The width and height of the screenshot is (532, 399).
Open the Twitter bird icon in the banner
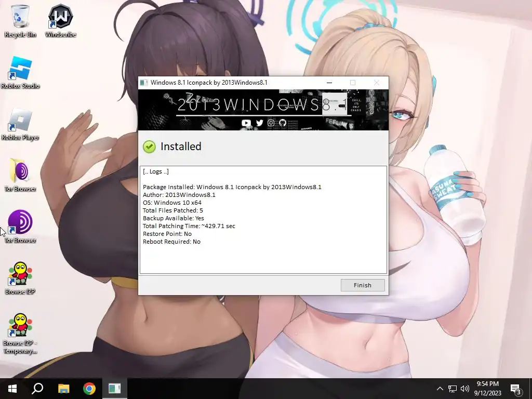pos(260,123)
